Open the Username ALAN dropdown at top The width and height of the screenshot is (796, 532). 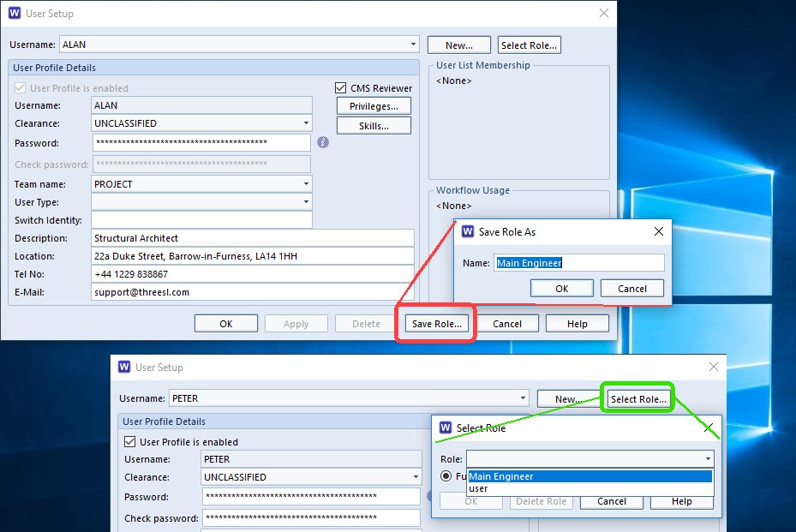413,45
